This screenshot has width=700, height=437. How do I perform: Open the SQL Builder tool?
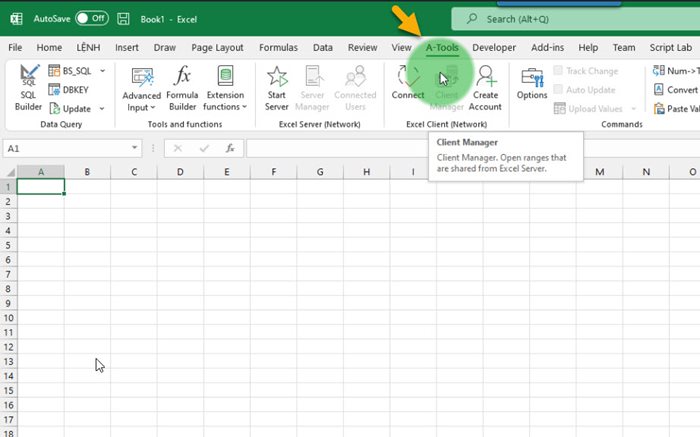pos(28,87)
